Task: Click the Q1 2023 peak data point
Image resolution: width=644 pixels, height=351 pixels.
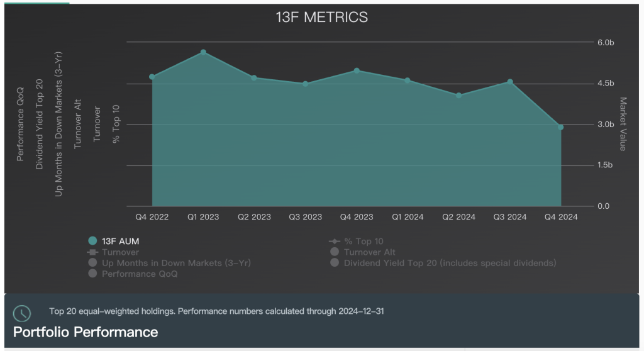Action: tap(203, 52)
